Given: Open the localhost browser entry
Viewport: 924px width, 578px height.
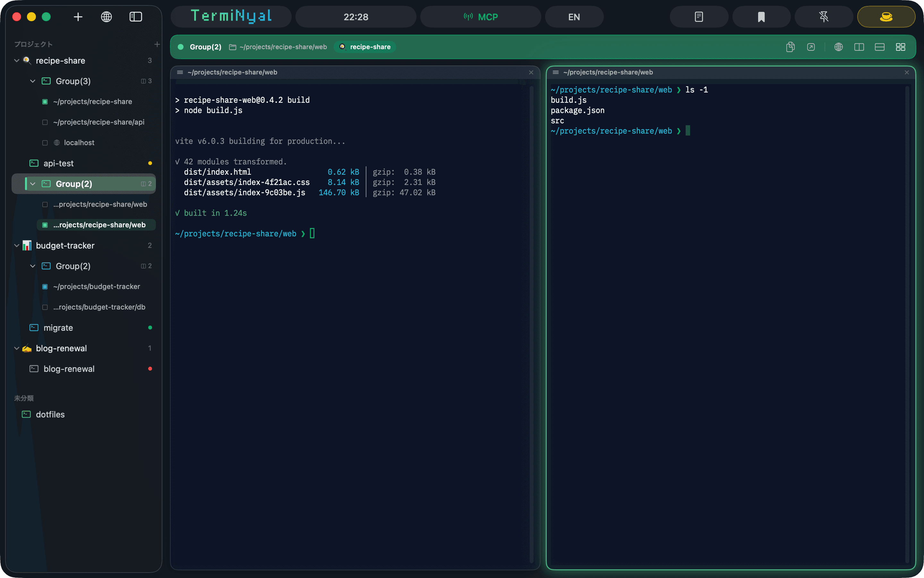Looking at the screenshot, I should point(79,143).
